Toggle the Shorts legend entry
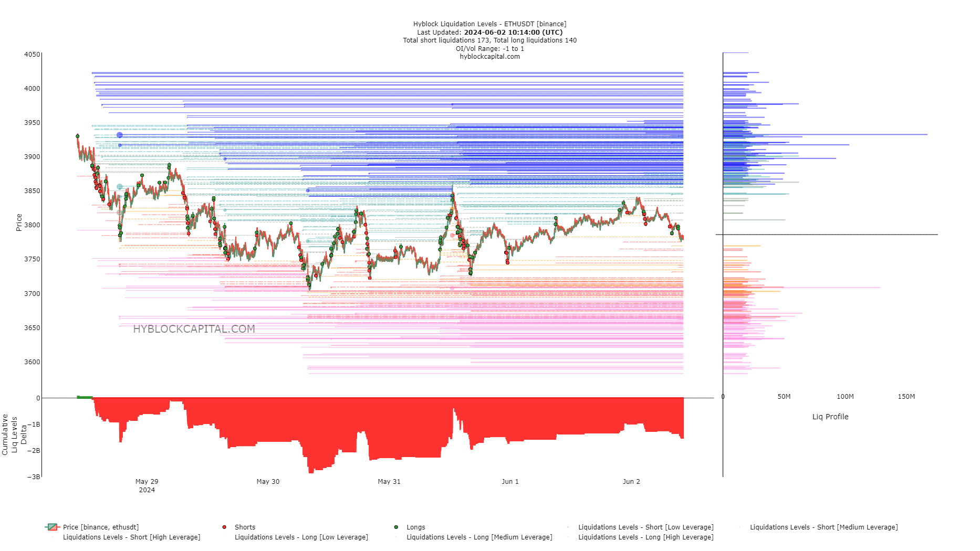This screenshot has height=551, width=980. (x=239, y=527)
